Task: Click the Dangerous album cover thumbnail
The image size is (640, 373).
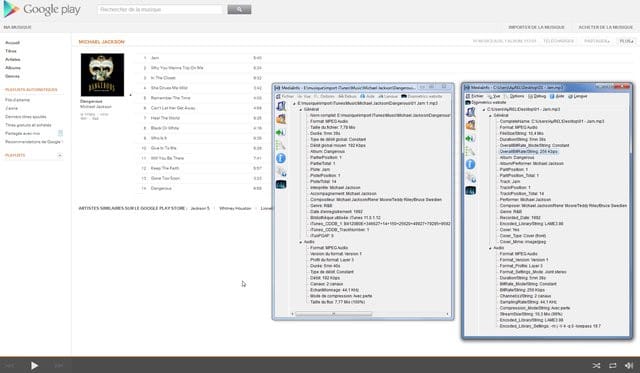Action: click(x=102, y=75)
